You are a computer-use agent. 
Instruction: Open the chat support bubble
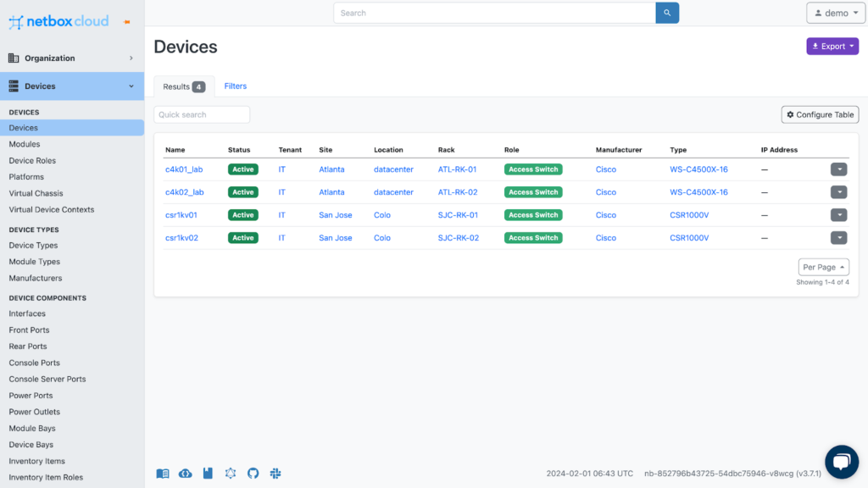point(841,462)
